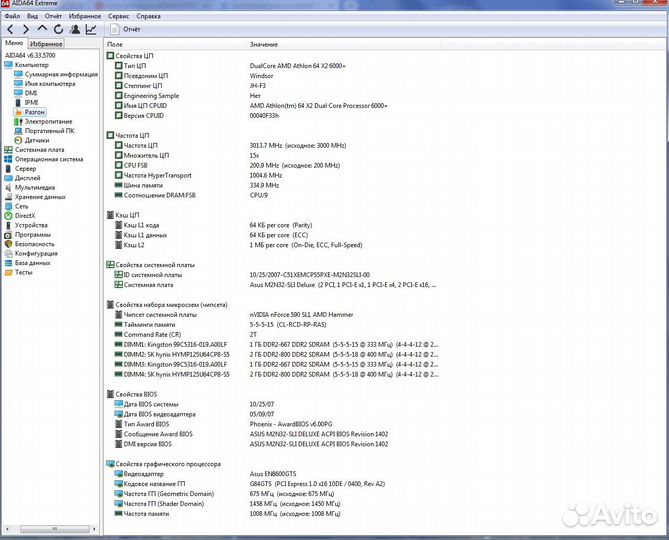The height and width of the screenshot is (540, 669).
Task: Switch to the Избранное tab
Action: pyautogui.click(x=46, y=44)
